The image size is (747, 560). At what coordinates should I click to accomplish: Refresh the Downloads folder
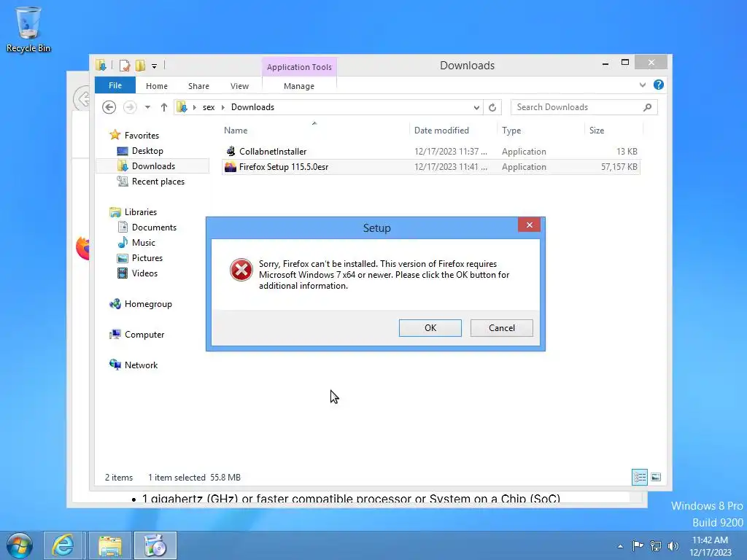[492, 108]
